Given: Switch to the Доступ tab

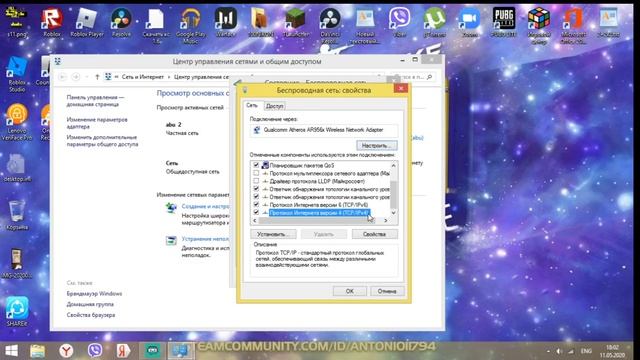Looking at the screenshot, I should click(274, 106).
